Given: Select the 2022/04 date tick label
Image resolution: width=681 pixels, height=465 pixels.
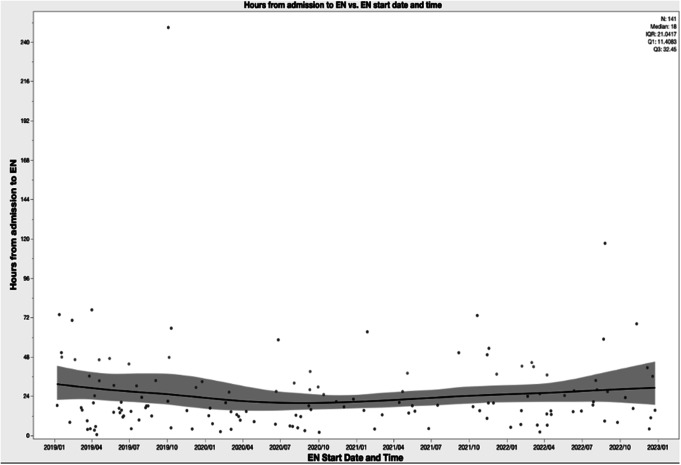Looking at the screenshot, I should pyautogui.click(x=543, y=447).
